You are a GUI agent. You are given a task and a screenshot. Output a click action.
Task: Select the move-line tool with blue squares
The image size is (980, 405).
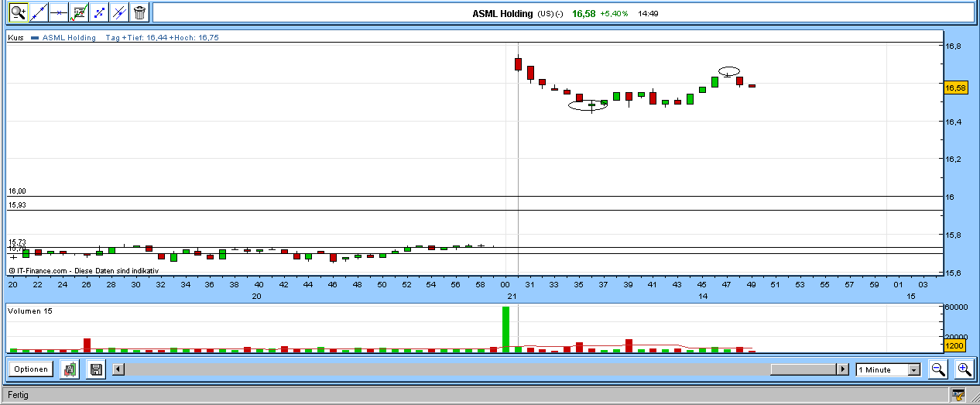98,12
